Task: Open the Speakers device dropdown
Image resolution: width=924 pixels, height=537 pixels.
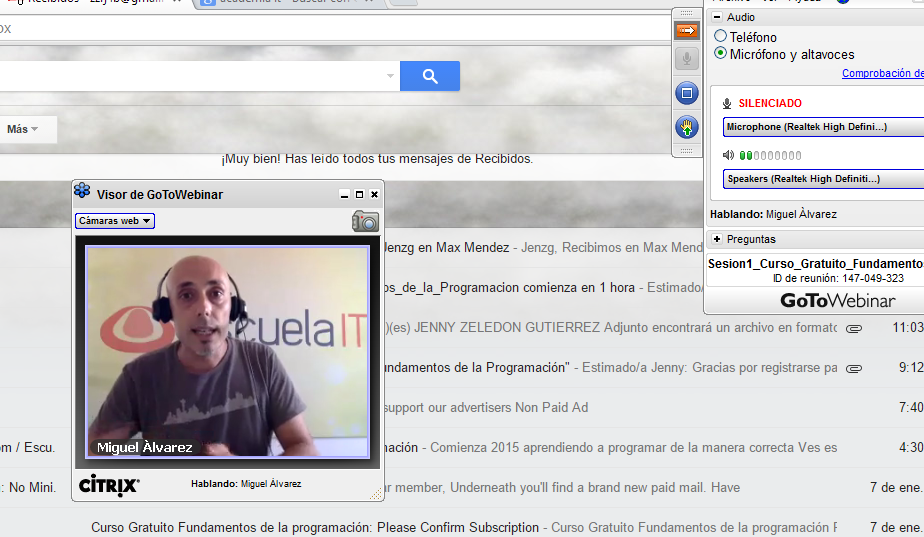Action: coord(822,179)
